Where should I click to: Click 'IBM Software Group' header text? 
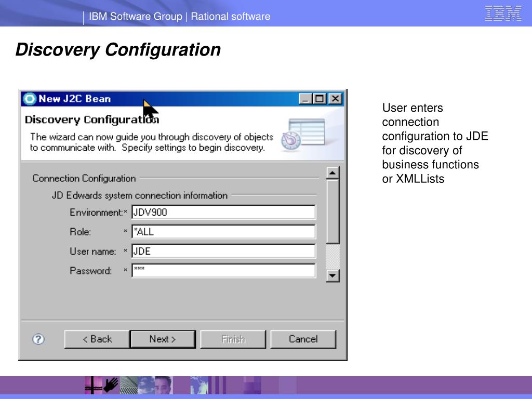click(136, 16)
